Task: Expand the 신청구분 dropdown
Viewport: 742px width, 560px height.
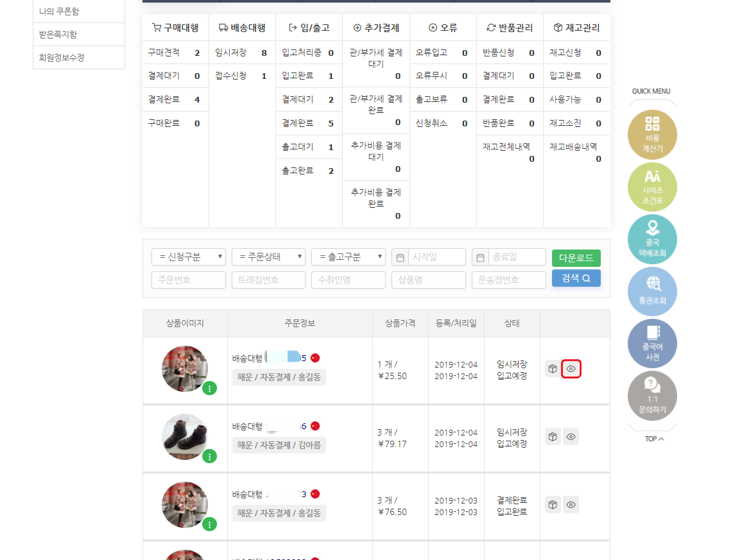Action: coord(189,257)
